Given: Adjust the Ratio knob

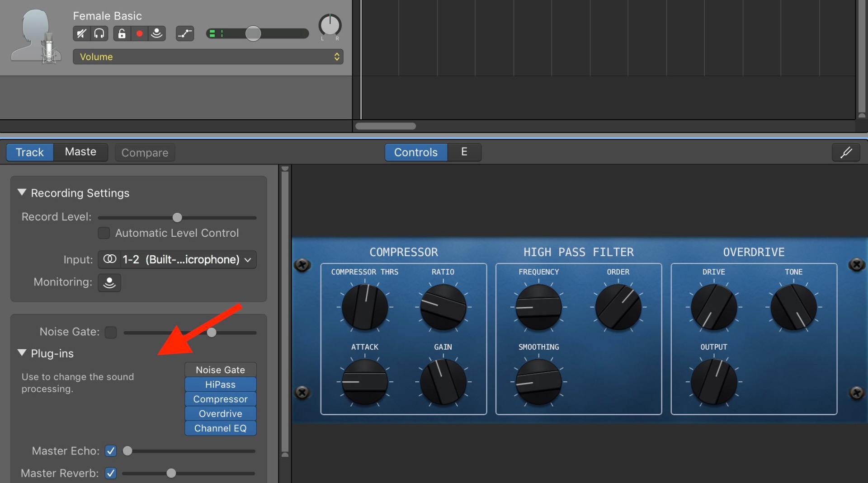Looking at the screenshot, I should point(443,307).
